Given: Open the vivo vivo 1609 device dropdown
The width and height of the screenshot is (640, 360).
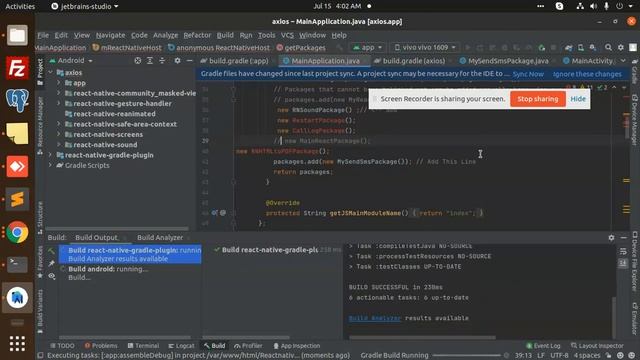Looking at the screenshot, I should point(424,48).
